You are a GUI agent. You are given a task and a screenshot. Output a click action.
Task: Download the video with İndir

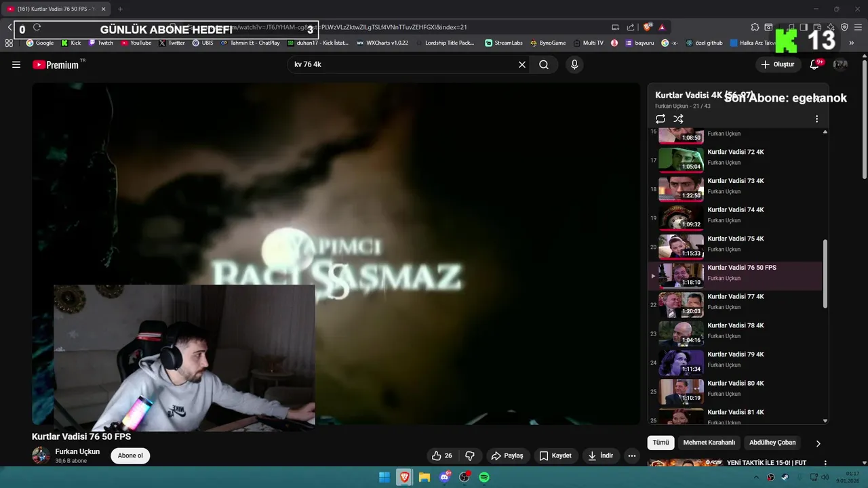pos(600,455)
